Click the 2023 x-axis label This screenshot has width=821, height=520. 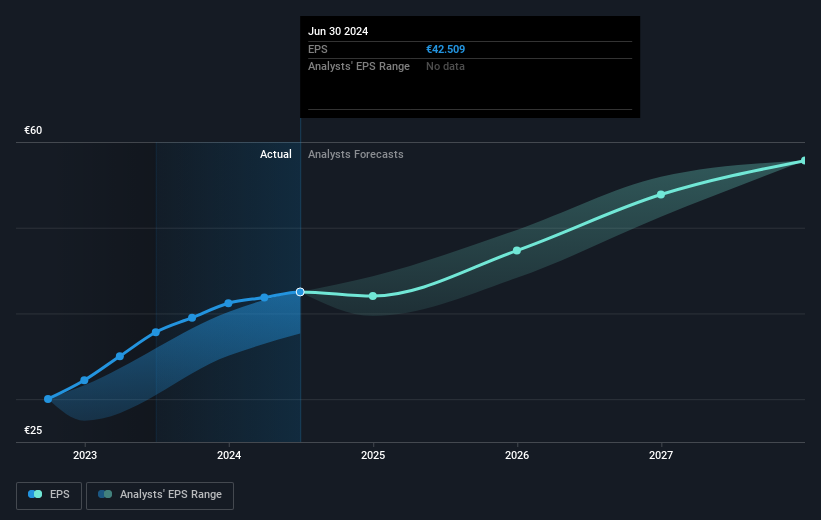tap(85, 455)
